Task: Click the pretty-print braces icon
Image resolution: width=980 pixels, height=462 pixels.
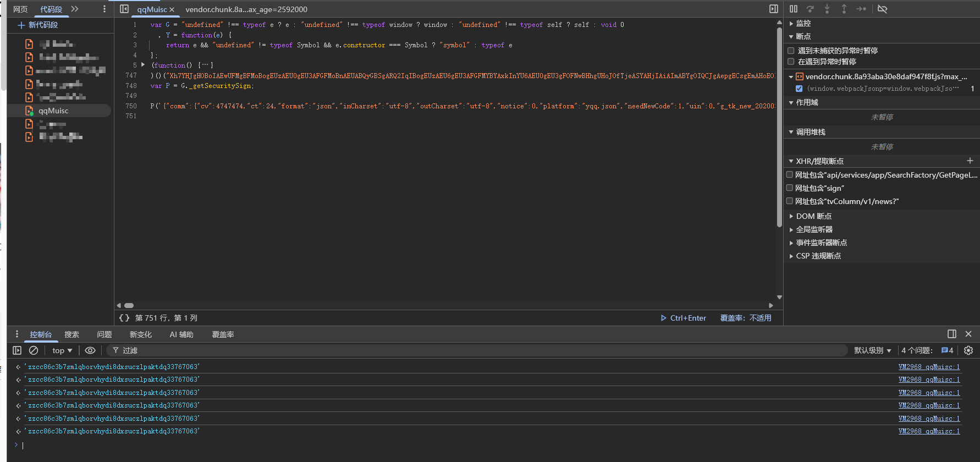Action: (x=124, y=318)
